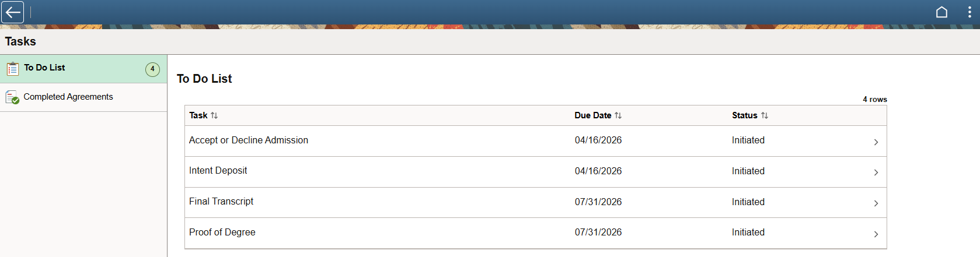Click the back arrow button
The height and width of the screenshot is (257, 980).
point(12,12)
